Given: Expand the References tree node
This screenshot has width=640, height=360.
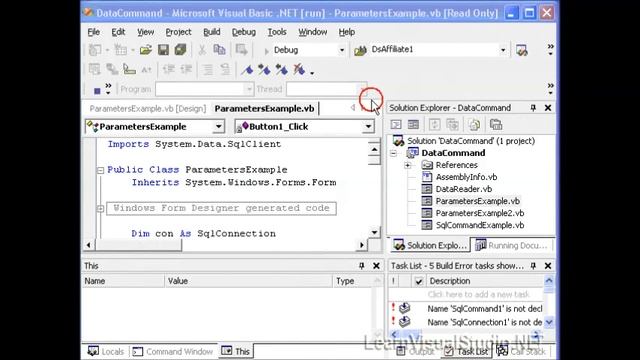Looking at the screenshot, I should coord(407,165).
